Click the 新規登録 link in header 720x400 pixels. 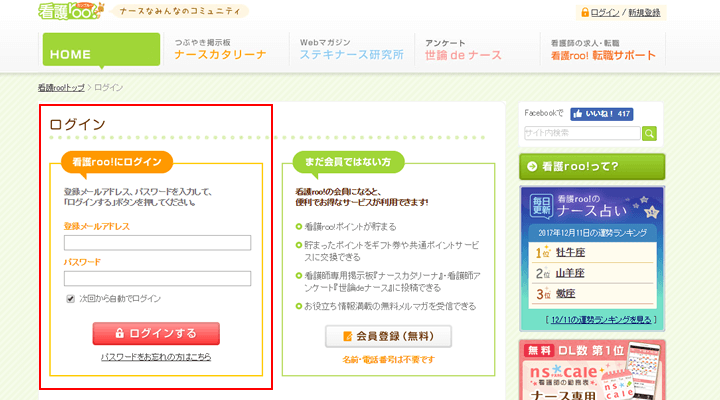(x=644, y=13)
